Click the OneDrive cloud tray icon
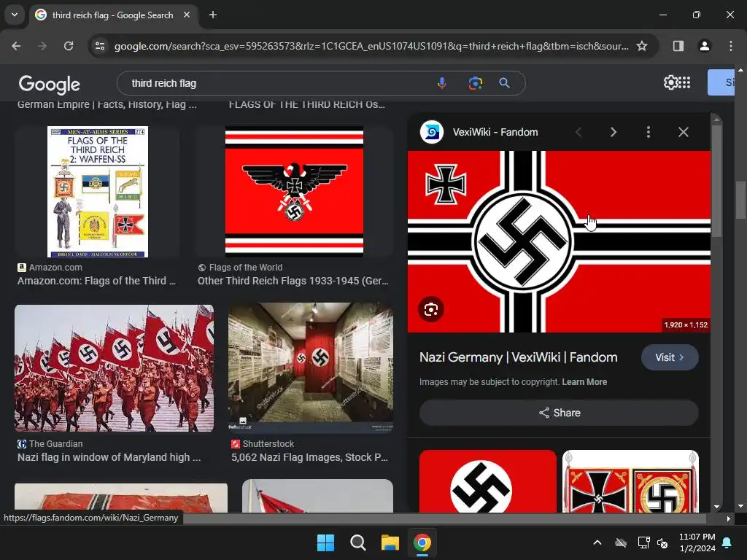This screenshot has width=747, height=560. [620, 542]
